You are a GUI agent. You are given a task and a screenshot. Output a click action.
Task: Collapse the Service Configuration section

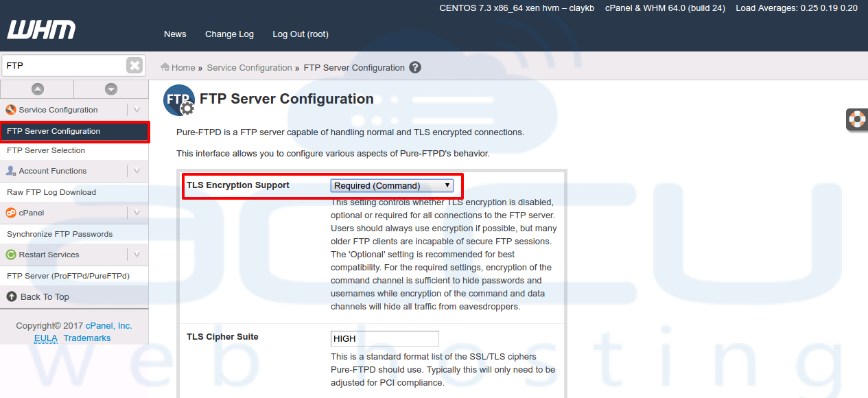tap(137, 110)
